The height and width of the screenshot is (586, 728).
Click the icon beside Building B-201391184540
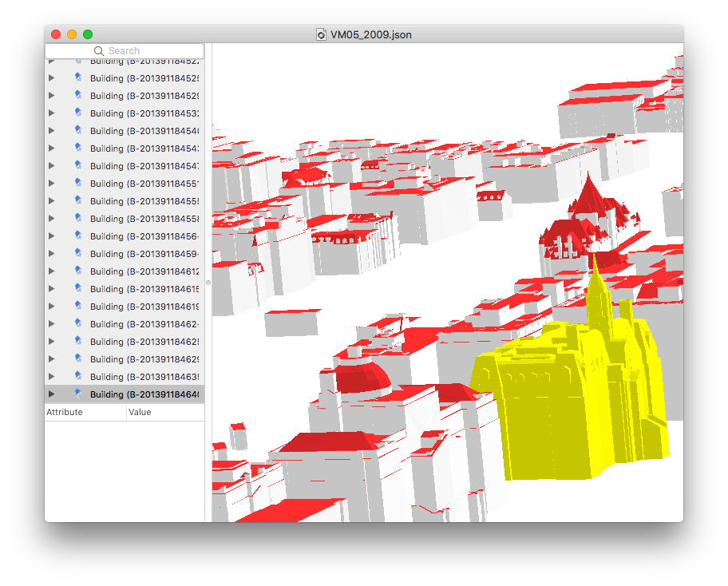click(x=78, y=131)
